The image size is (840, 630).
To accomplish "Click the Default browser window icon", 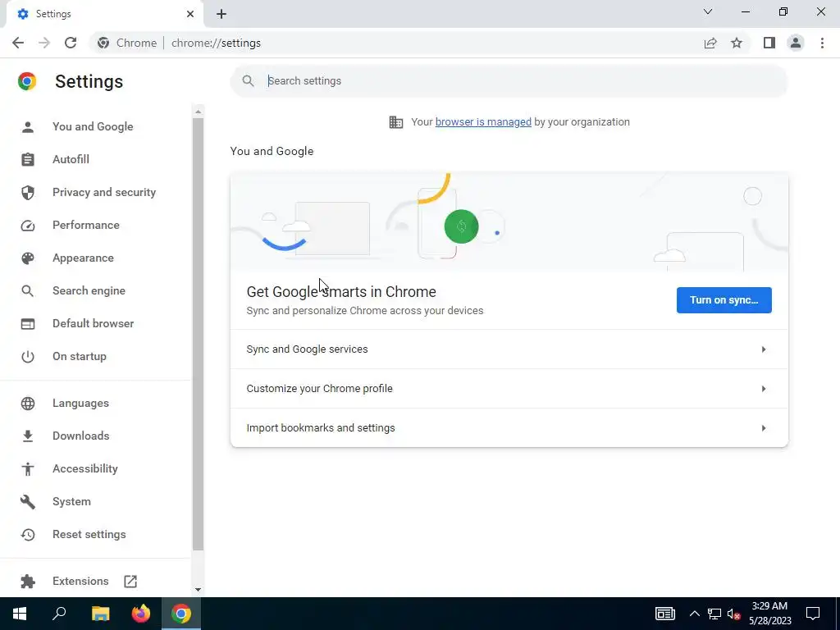I will 28,324.
